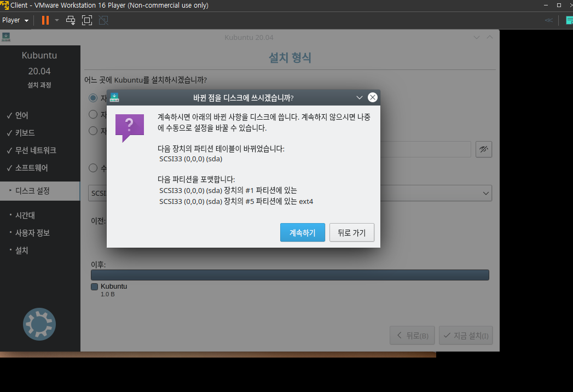Close the disk write confirmation dialog

click(372, 97)
